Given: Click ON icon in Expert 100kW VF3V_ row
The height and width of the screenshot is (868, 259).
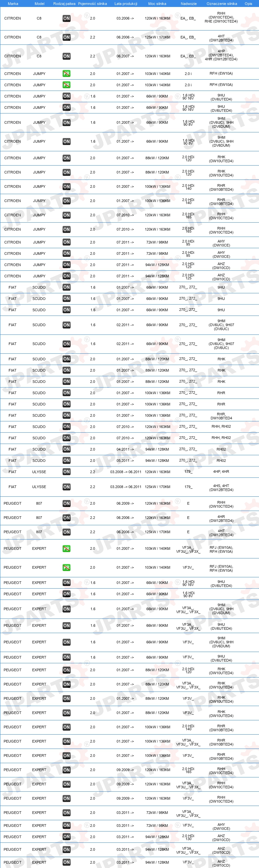Looking at the screenshot, I should click(67, 756).
